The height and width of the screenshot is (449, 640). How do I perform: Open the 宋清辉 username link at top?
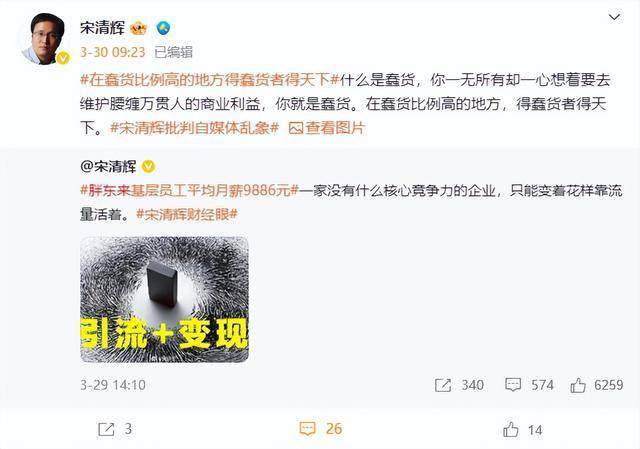pyautogui.click(x=102, y=28)
